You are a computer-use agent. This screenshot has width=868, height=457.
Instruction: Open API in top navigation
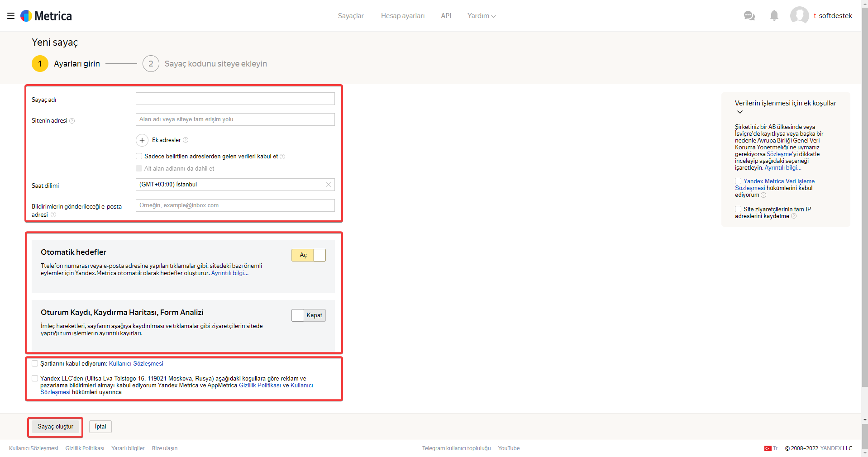point(446,16)
